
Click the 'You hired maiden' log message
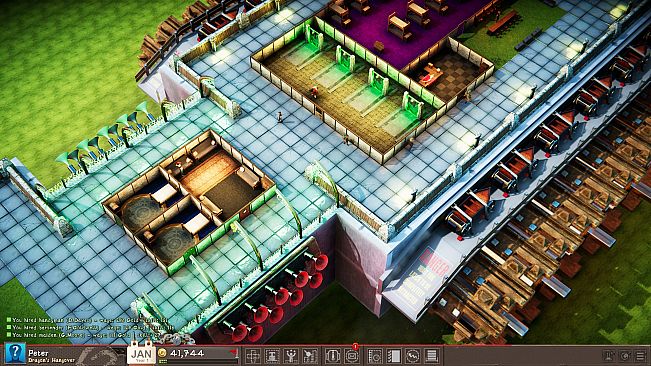point(83,334)
